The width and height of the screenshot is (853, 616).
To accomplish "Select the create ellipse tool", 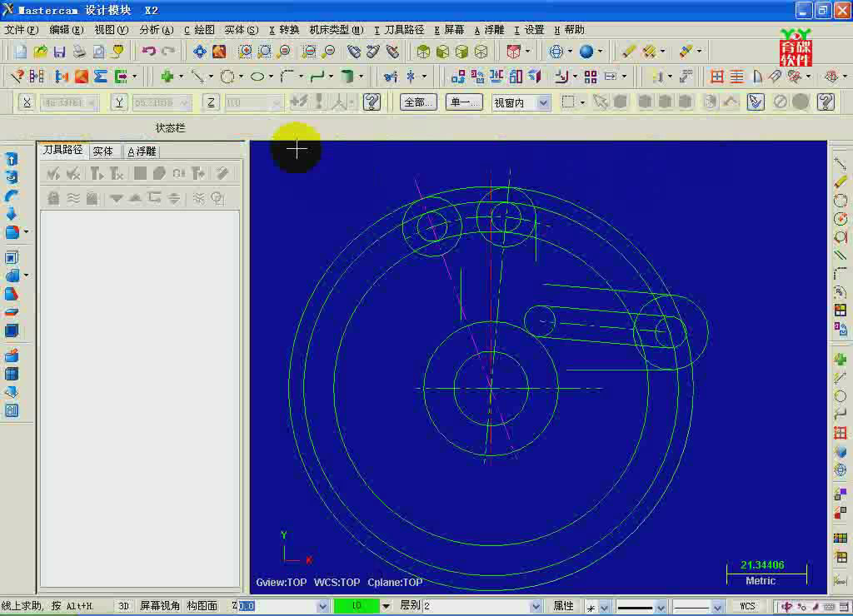I will click(x=257, y=77).
